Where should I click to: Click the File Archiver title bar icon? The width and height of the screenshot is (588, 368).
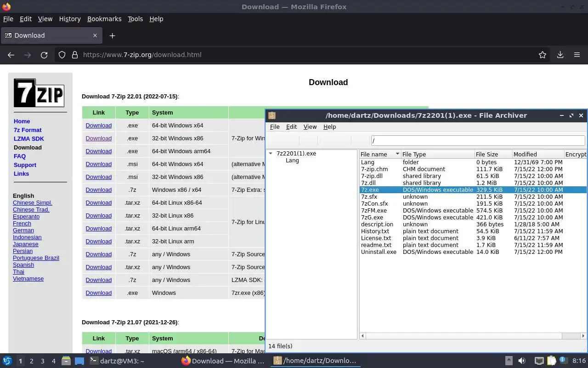(272, 115)
